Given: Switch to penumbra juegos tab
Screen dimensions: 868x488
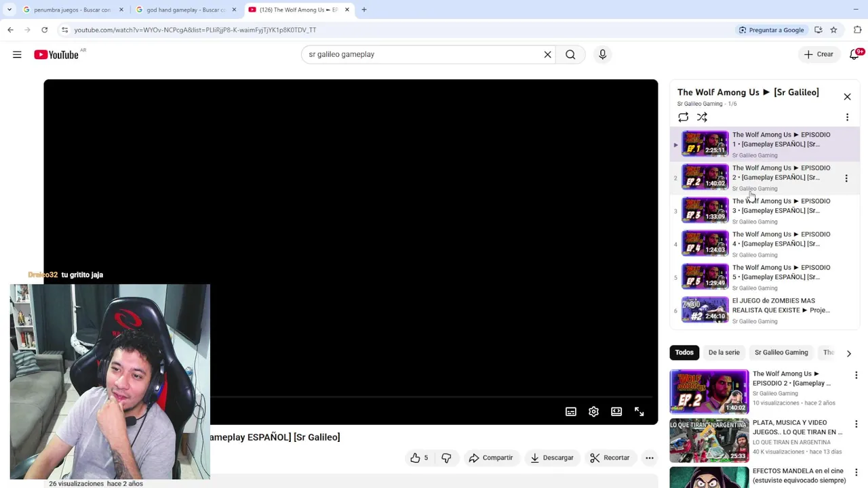Looking at the screenshot, I should [66, 10].
